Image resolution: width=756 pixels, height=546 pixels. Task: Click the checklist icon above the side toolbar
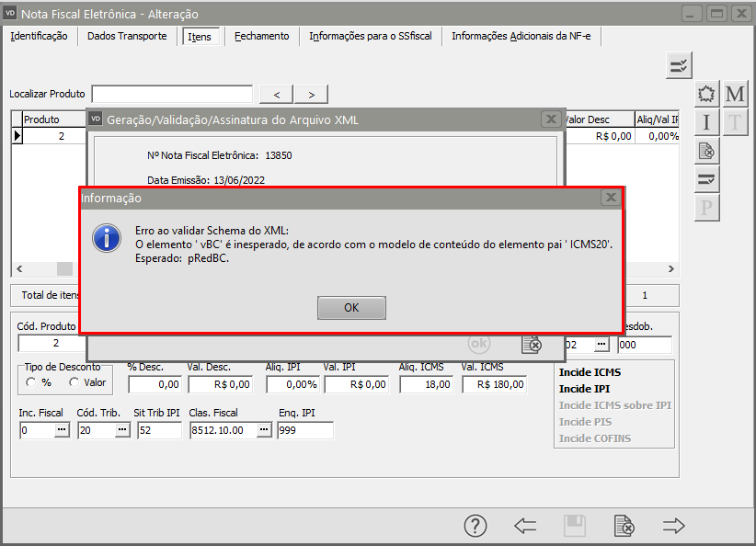pyautogui.click(x=679, y=65)
